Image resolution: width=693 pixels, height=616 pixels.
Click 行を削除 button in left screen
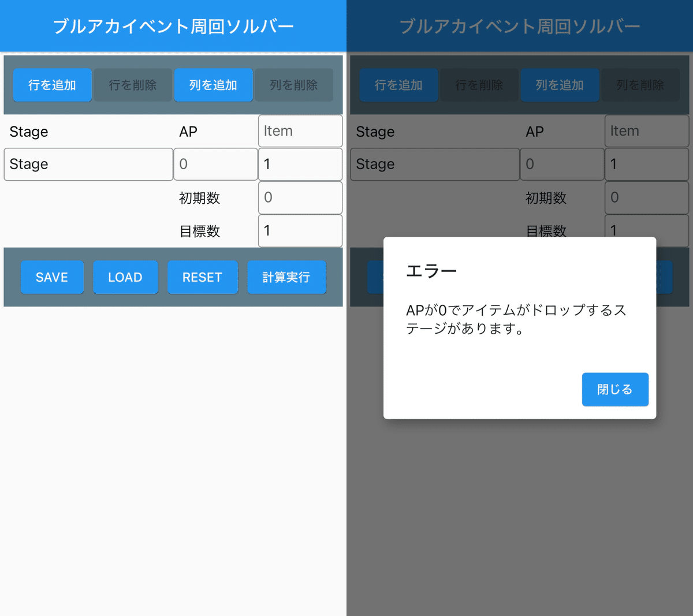tap(133, 85)
